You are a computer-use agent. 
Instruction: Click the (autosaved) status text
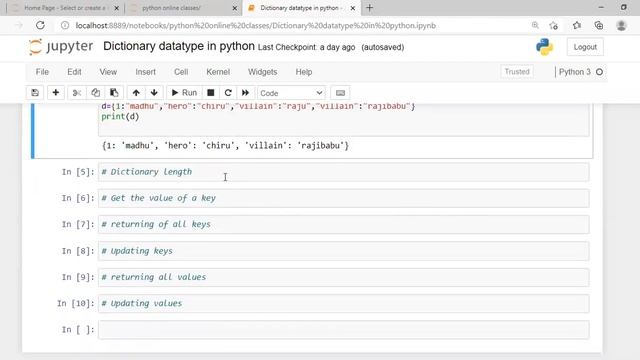382,47
